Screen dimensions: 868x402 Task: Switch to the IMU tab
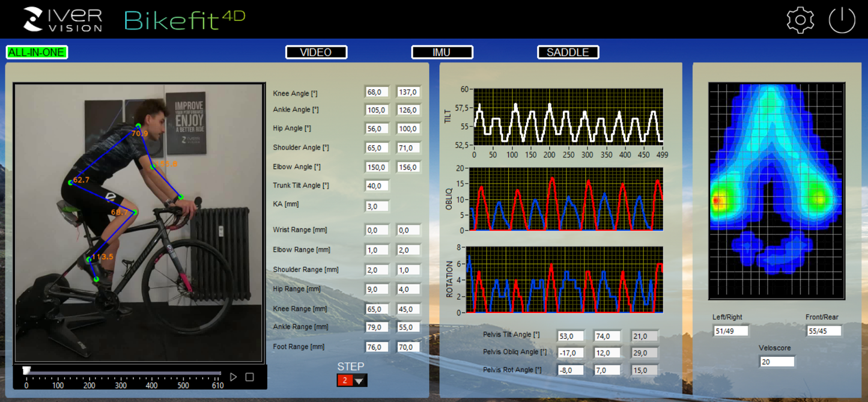tap(442, 52)
